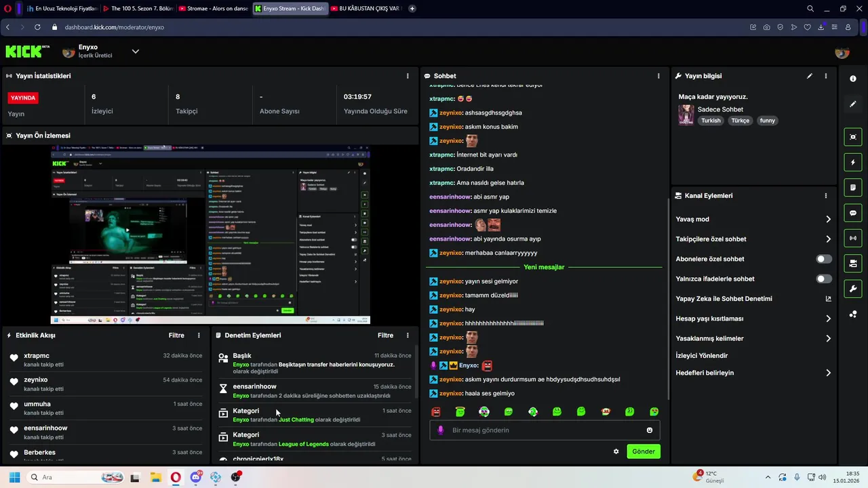The height and width of the screenshot is (488, 868).
Task: Toggle Abonelere özel sohbet switch
Action: (x=823, y=259)
